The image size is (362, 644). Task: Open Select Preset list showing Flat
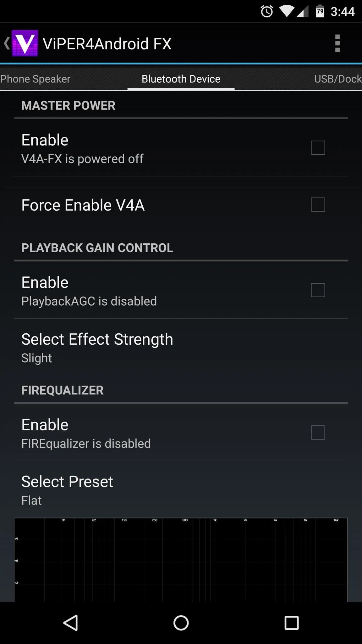click(181, 490)
